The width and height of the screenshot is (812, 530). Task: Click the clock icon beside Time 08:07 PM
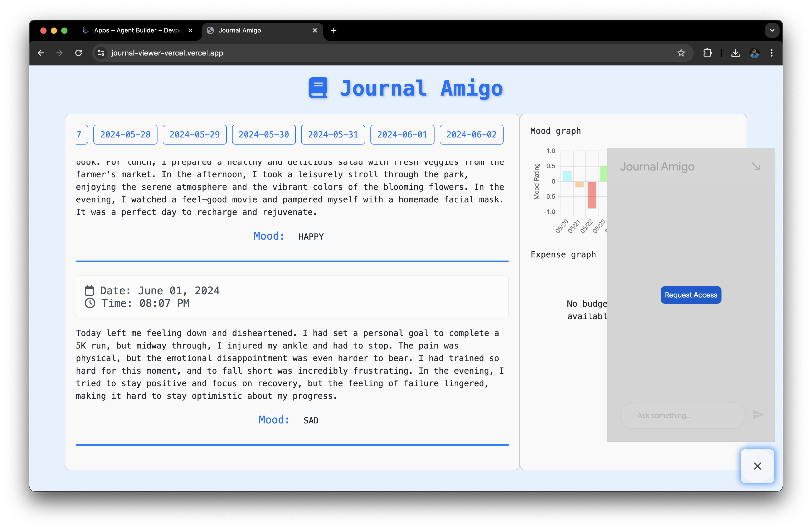[x=90, y=303]
